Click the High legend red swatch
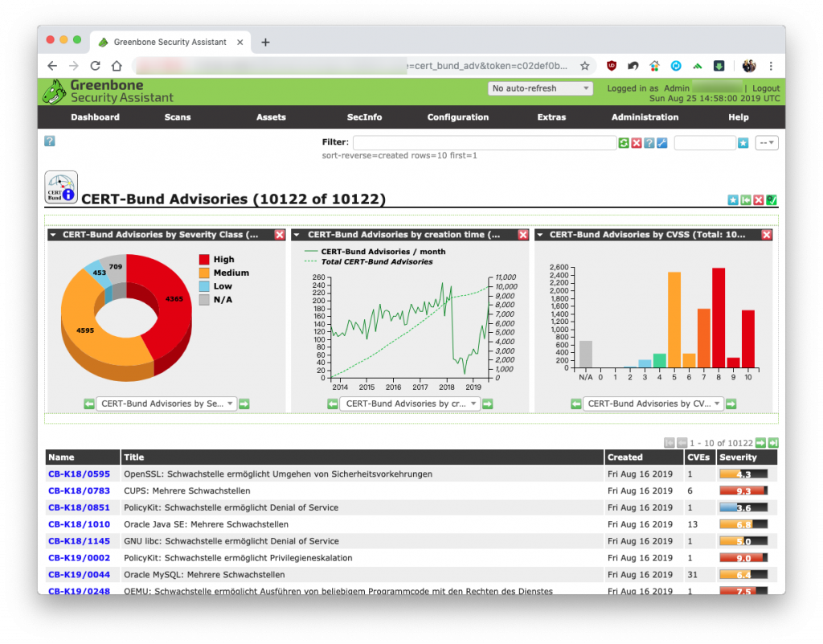 (204, 259)
